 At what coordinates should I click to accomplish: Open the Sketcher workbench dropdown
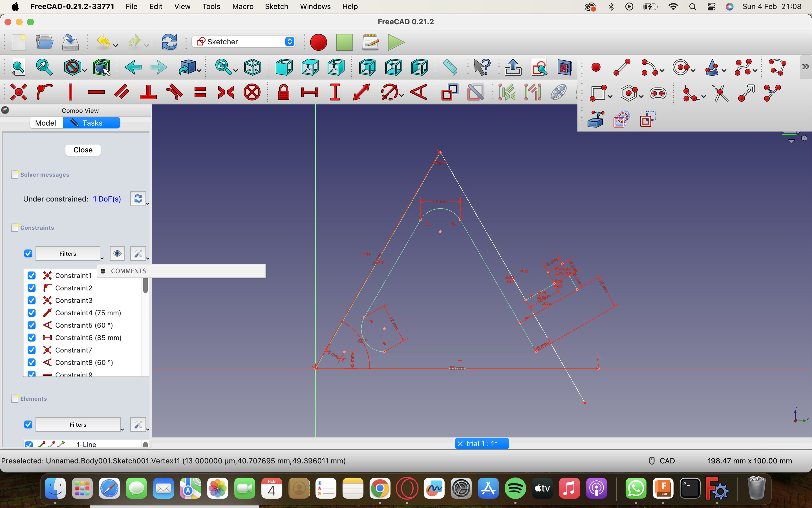point(244,42)
